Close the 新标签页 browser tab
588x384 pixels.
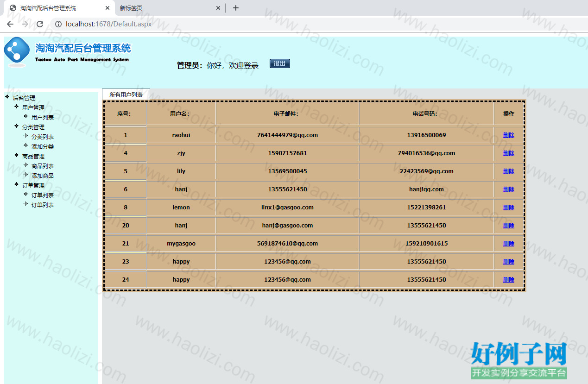click(x=218, y=8)
